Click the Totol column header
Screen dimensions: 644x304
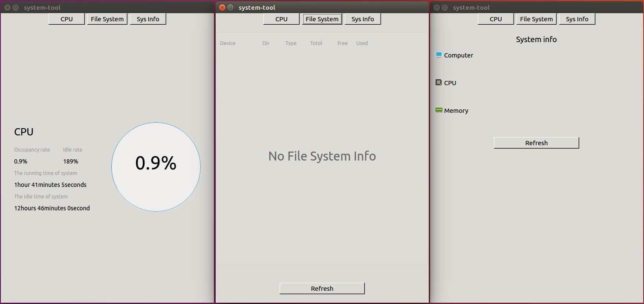tap(316, 43)
